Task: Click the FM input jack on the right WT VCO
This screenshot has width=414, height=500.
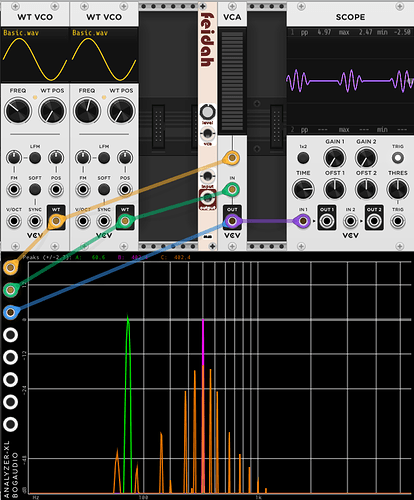Action: click(x=83, y=189)
